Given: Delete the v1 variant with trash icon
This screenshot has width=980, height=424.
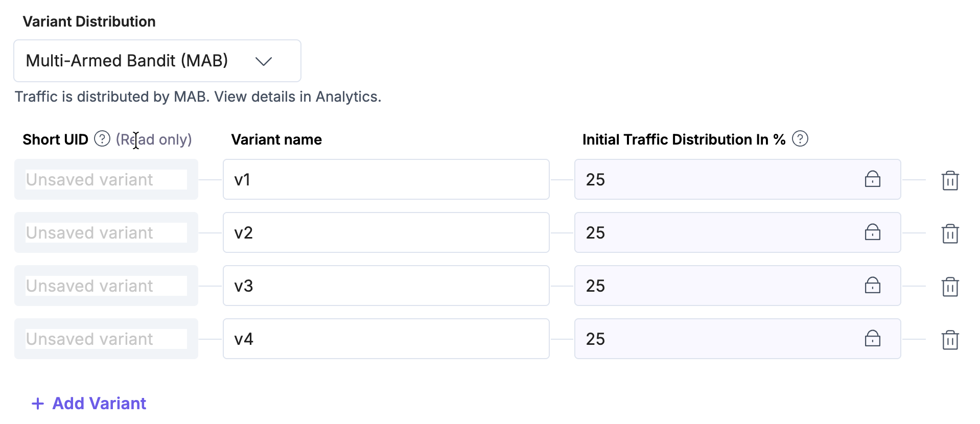Looking at the screenshot, I should [x=950, y=180].
